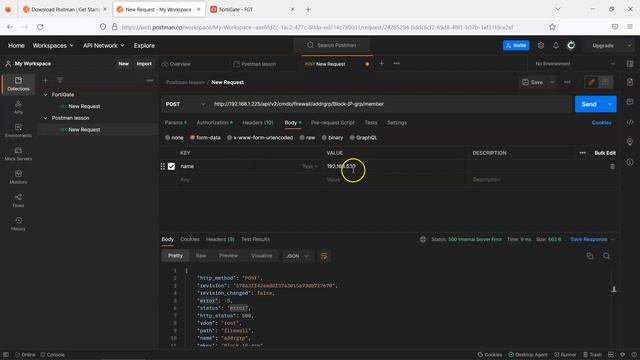Open the Environments sidebar panel
Viewport: 640px width, 360px height.
[18, 131]
